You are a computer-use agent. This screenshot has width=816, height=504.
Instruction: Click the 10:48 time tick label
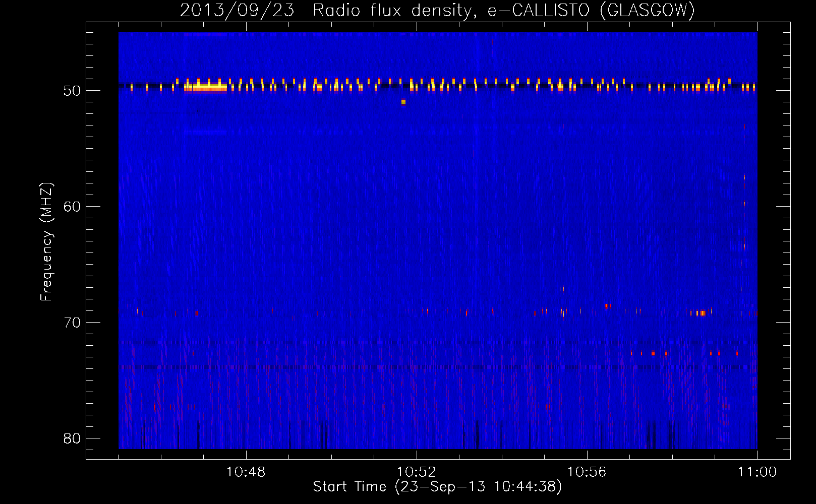(x=246, y=472)
